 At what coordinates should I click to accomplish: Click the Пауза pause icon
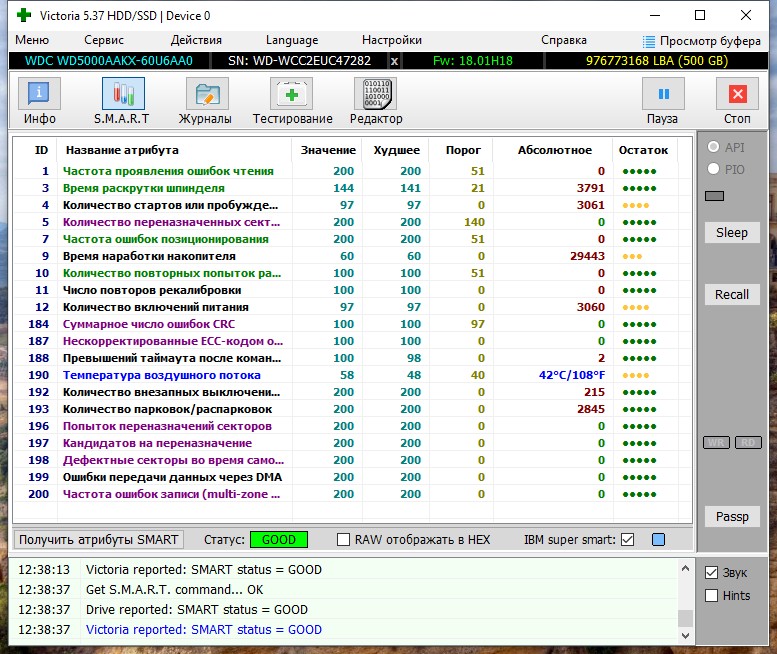pos(663,93)
